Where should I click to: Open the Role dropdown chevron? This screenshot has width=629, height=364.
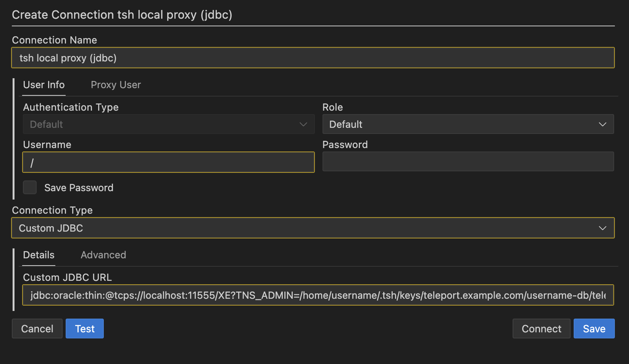[x=603, y=124]
